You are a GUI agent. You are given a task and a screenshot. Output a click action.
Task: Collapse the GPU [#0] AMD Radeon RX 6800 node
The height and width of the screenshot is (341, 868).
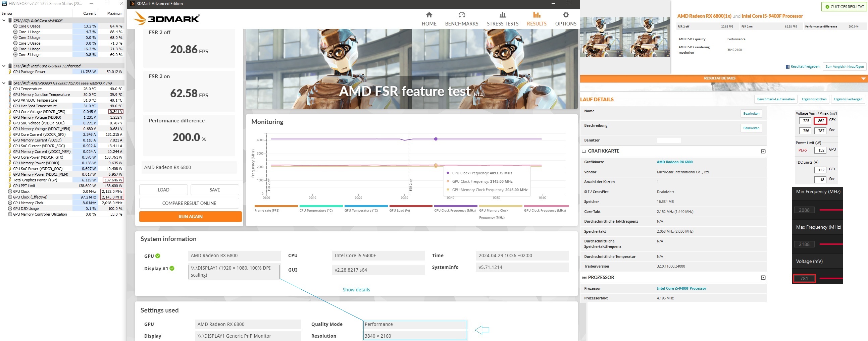click(4, 83)
